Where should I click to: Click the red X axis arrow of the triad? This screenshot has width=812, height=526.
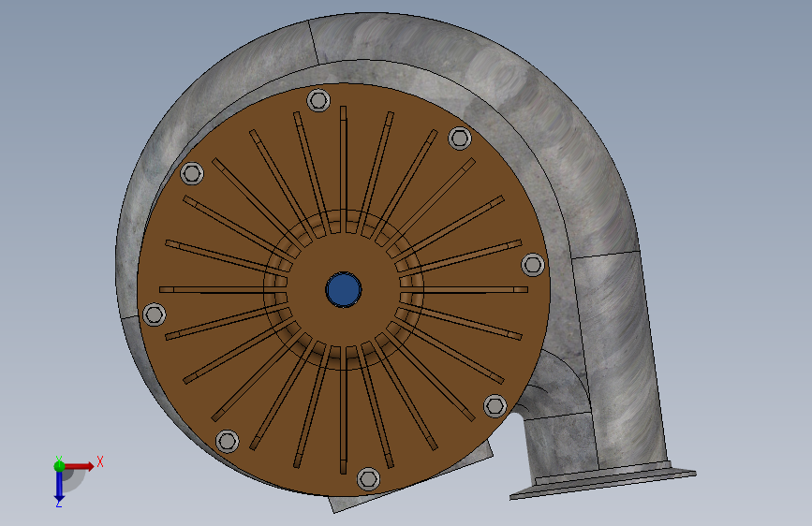coord(79,466)
